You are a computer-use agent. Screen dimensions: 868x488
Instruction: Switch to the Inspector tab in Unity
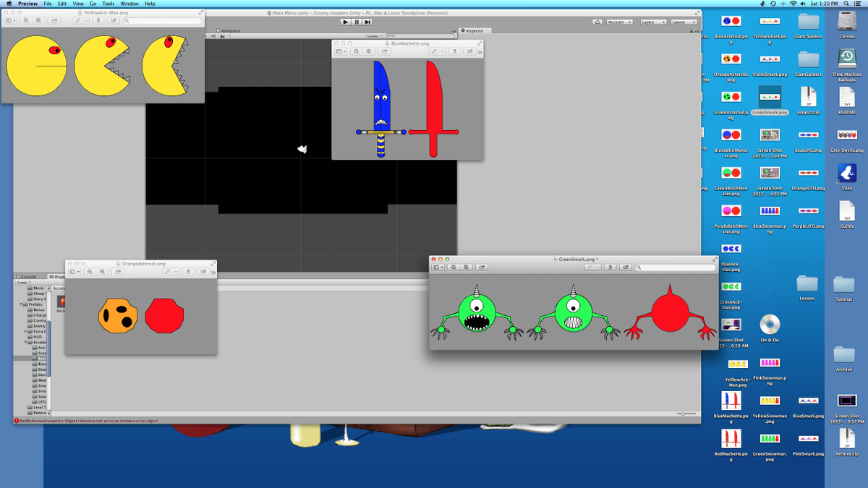point(474,30)
